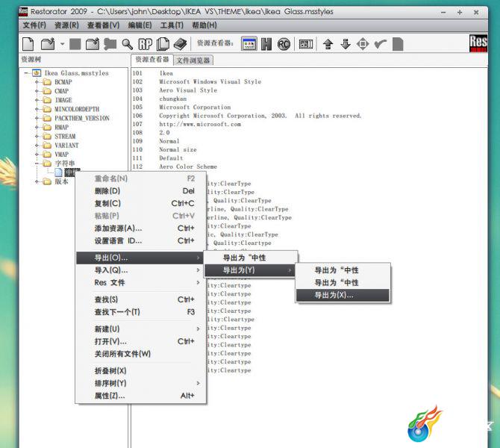Click the Open file toolbar icon
The width and height of the screenshot is (500, 448).
click(x=48, y=44)
